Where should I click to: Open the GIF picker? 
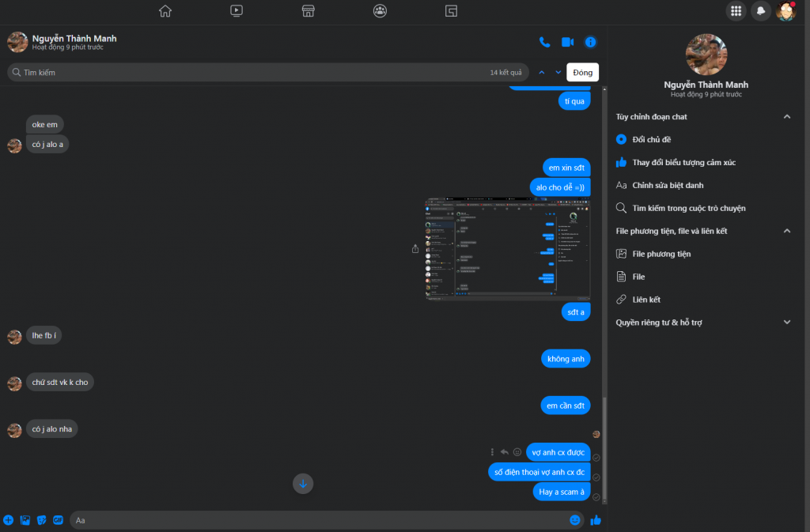[x=58, y=520]
